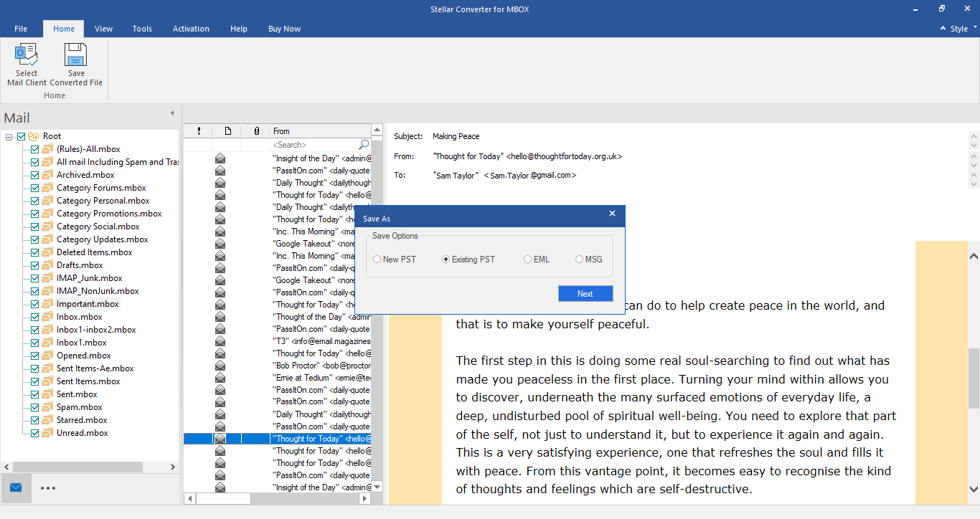Click the Select Mail Client icon
Screen dimensions: 980x519
[27, 56]
